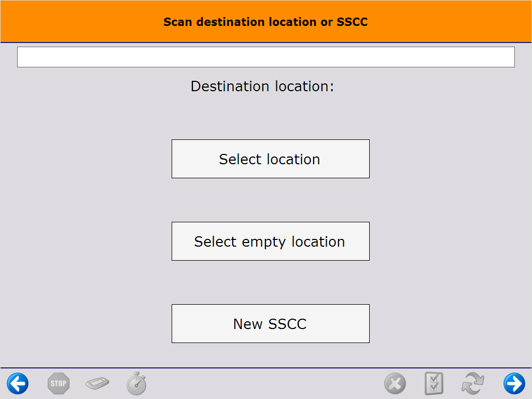Click the orange title bar
The width and height of the screenshot is (532, 399).
265,22
